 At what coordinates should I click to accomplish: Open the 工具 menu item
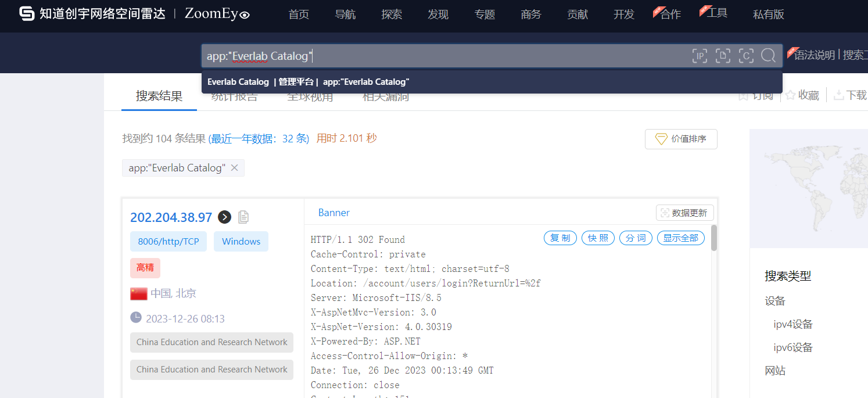point(717,13)
